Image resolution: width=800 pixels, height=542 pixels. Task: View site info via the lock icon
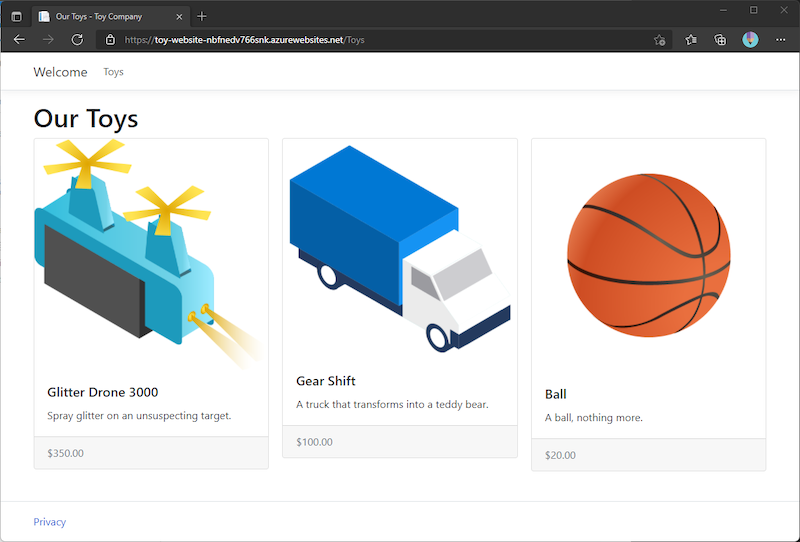(x=110, y=40)
